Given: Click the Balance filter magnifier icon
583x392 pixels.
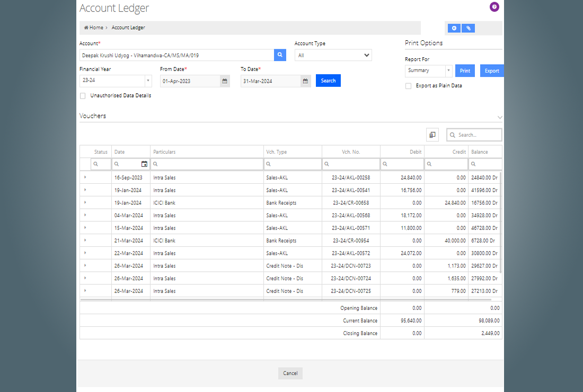Looking at the screenshot, I should pos(473,164).
